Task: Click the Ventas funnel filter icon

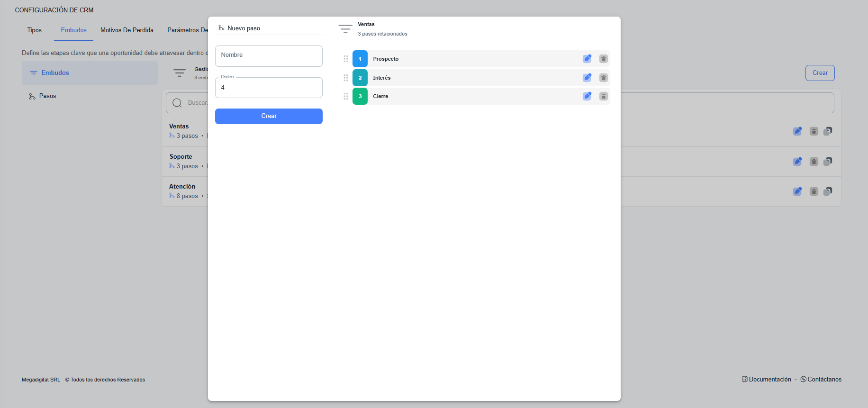Action: [345, 29]
